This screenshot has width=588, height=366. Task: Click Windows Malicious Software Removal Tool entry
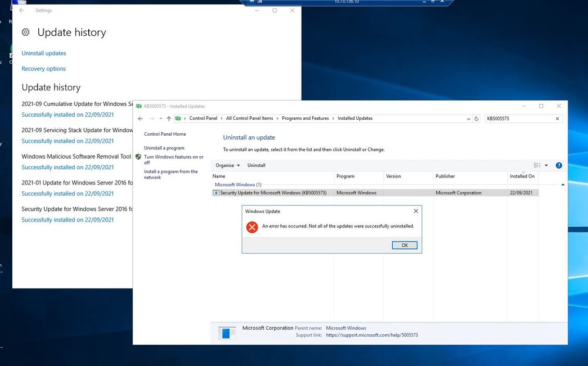tap(76, 156)
